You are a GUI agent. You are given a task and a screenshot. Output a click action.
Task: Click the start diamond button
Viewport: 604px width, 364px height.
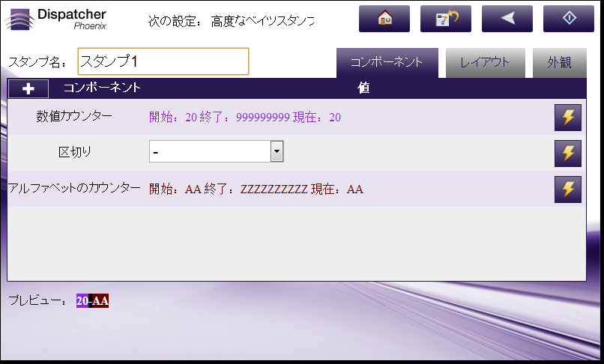tap(569, 19)
